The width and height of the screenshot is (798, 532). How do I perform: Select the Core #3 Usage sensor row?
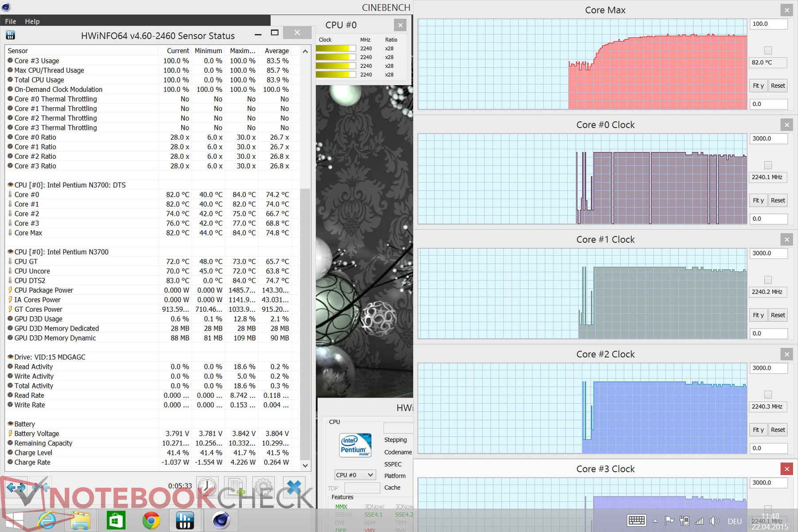(x=152, y=61)
